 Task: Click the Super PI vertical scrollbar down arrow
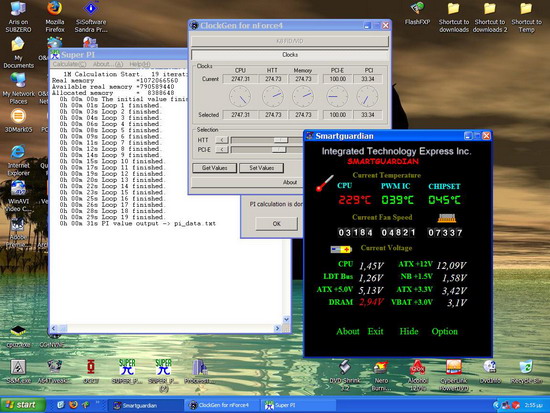[x=286, y=319]
